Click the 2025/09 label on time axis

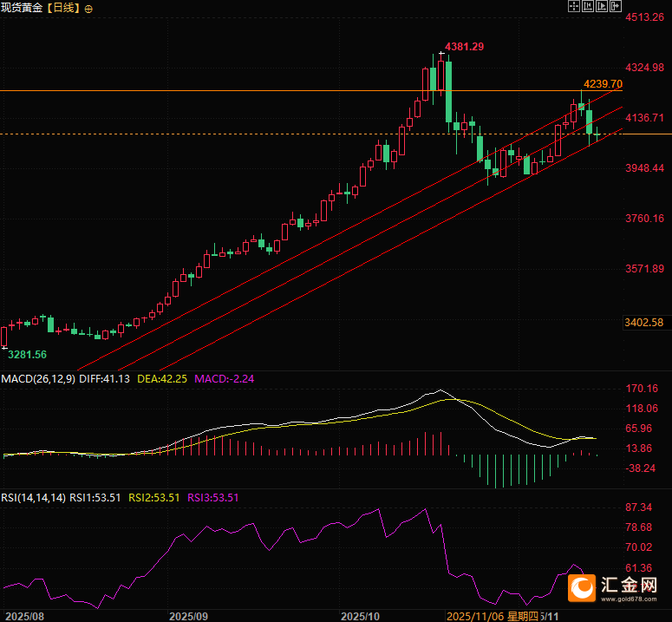[188, 617]
